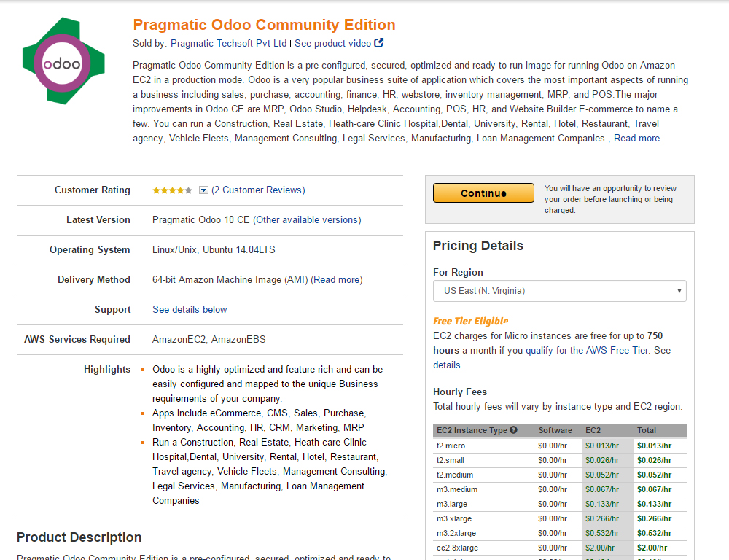The height and width of the screenshot is (560, 729).
Task: Select the m3.2xlarge instance row
Action: pyautogui.click(x=560, y=533)
